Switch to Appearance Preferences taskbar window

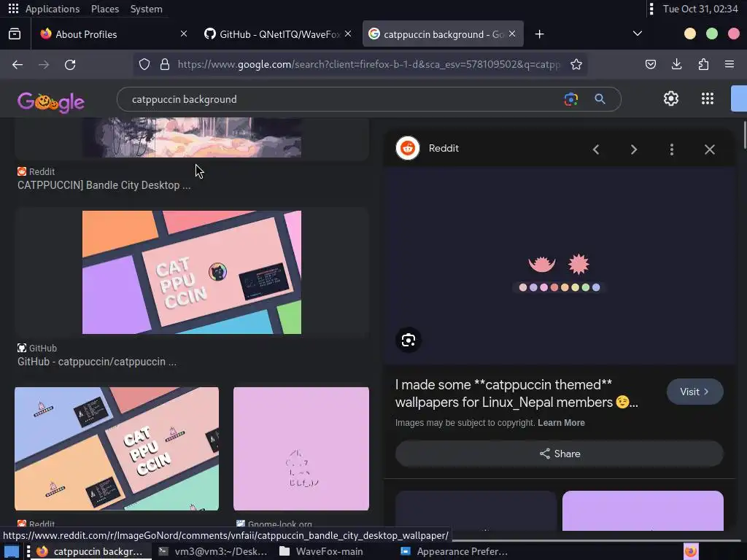click(x=454, y=551)
